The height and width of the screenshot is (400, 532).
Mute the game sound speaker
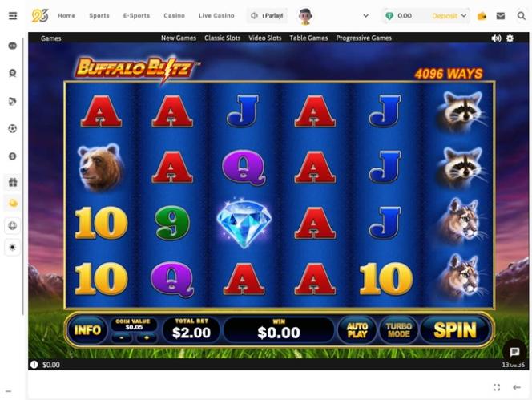point(496,38)
